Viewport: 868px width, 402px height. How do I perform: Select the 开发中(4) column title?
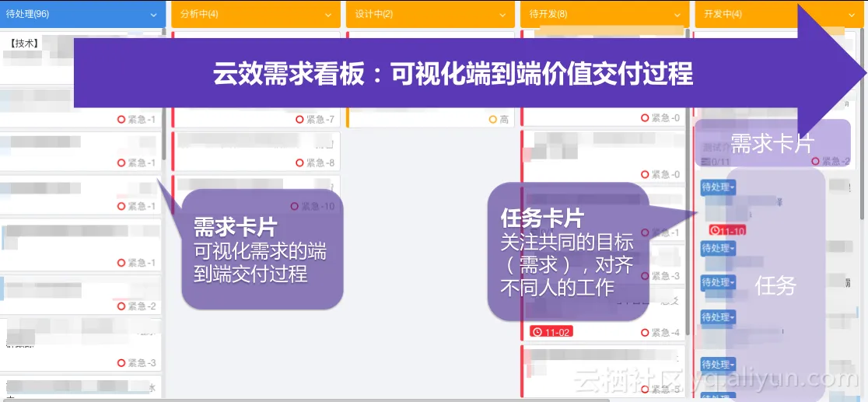(723, 15)
